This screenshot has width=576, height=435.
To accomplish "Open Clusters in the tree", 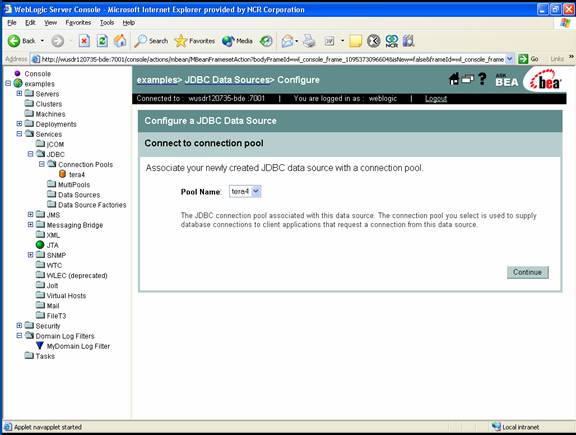I will [49, 104].
